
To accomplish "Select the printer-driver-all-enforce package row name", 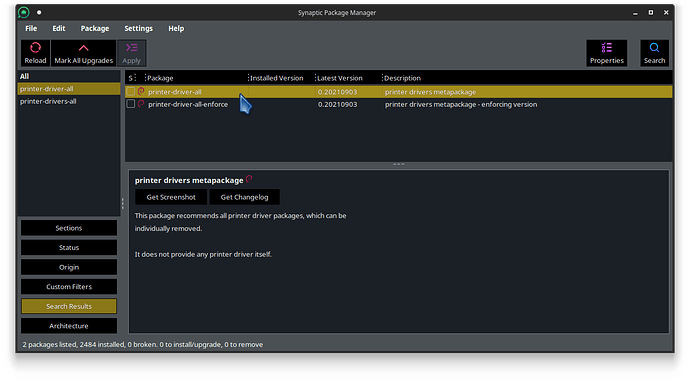I will pos(188,104).
